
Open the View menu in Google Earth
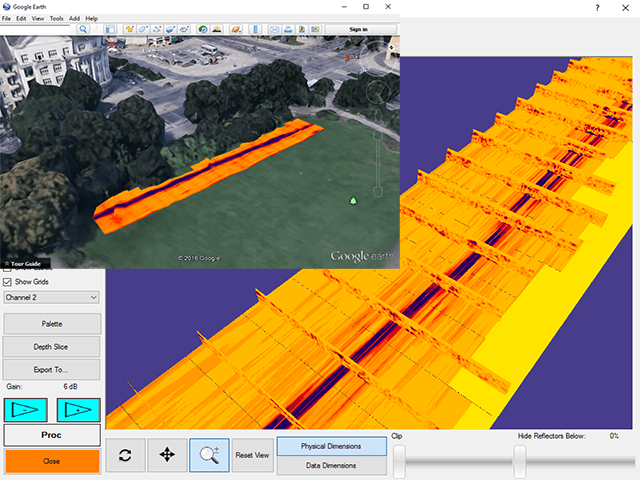click(37, 18)
